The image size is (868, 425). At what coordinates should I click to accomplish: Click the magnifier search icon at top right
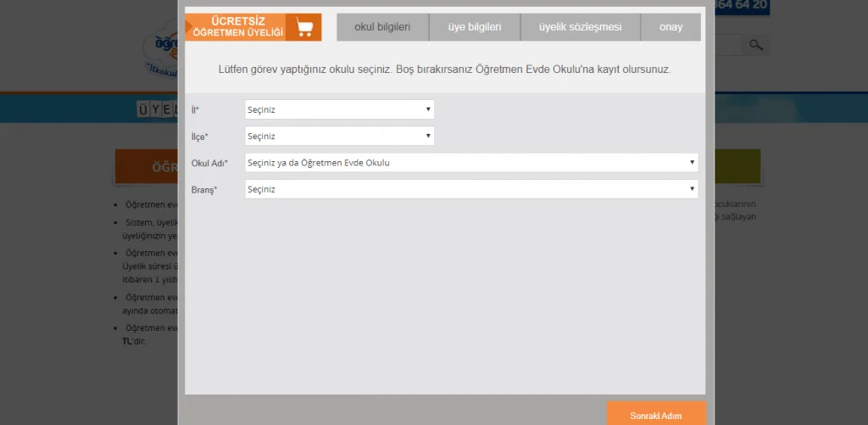(x=756, y=45)
